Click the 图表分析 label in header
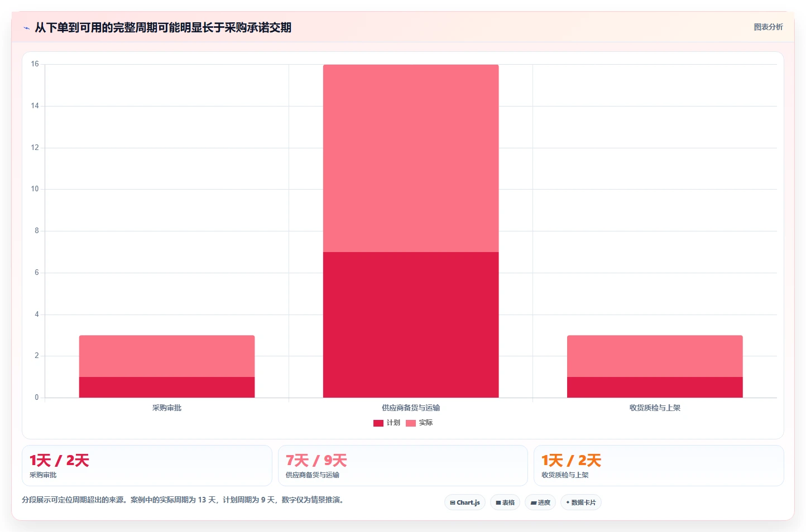This screenshot has width=806, height=532. coord(768,27)
